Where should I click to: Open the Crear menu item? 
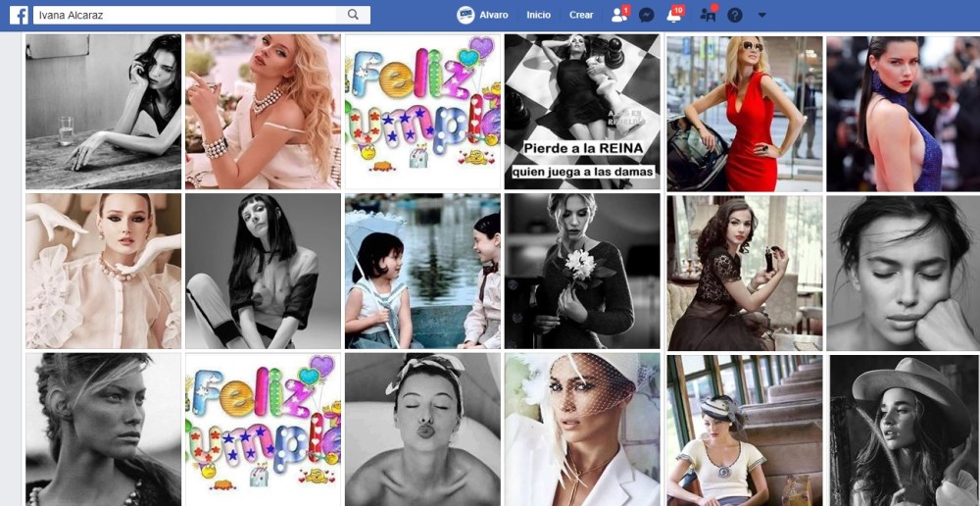point(581,15)
